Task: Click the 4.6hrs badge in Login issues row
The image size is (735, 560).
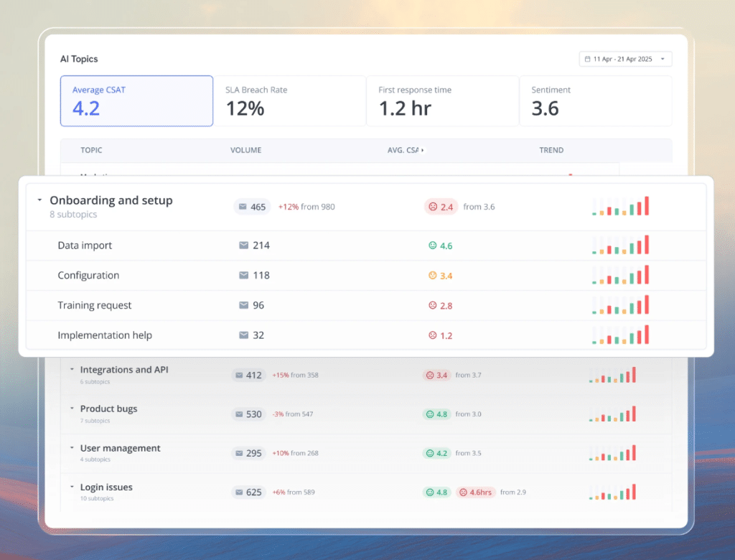Action: [x=476, y=493]
